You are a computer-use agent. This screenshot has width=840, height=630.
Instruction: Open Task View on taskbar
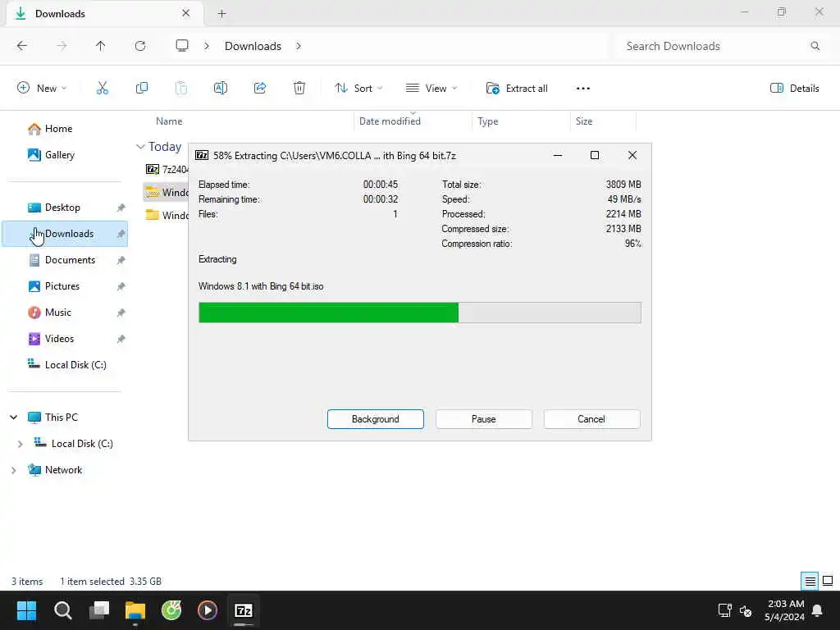(x=99, y=610)
